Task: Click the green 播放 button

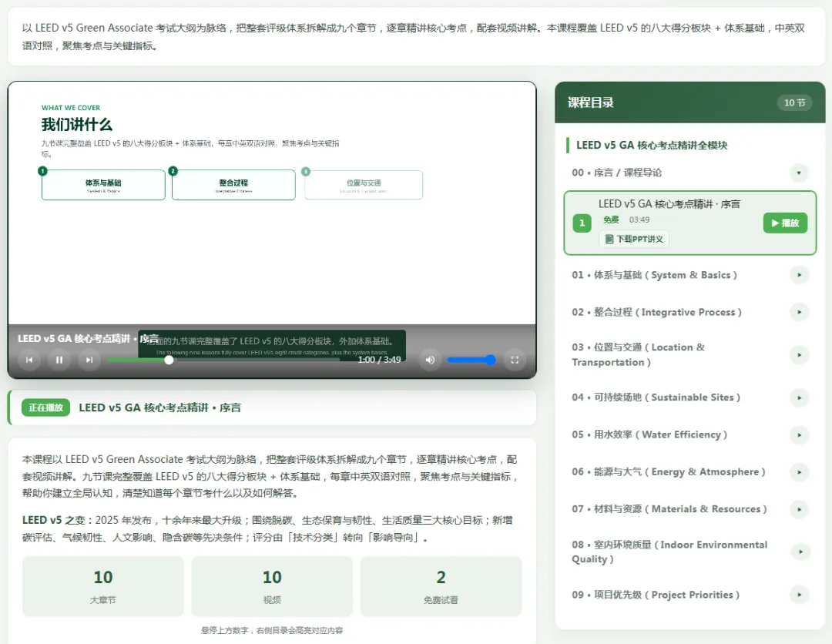Action: (785, 223)
